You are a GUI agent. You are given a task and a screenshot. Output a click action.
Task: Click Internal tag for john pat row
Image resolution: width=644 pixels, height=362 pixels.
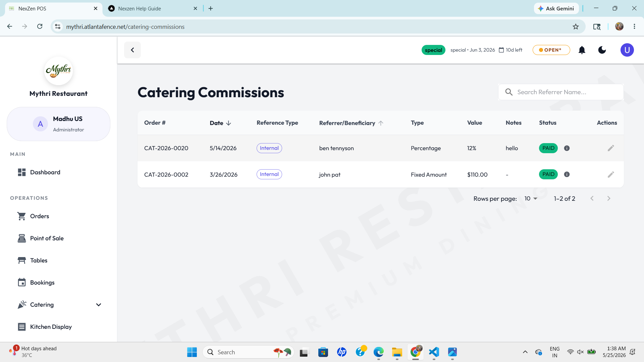[269, 174]
